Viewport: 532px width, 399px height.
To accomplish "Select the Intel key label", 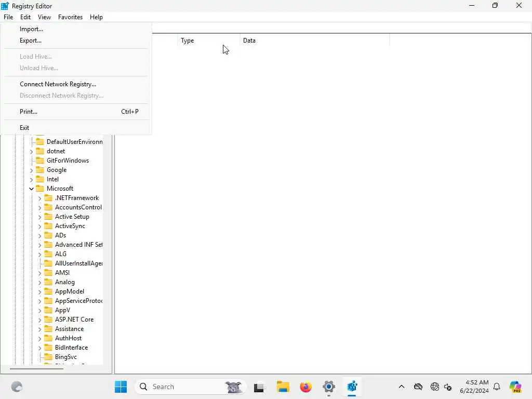I will 52,179.
